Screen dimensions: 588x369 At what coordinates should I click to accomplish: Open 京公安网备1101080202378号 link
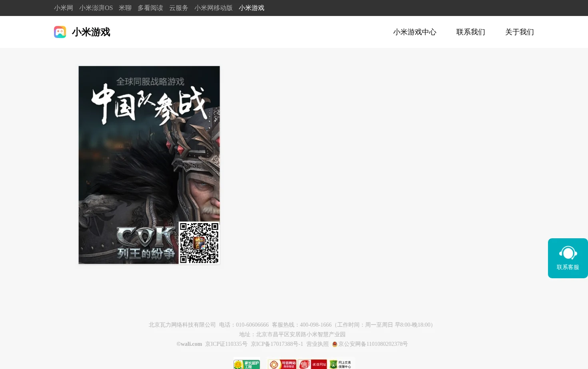373,344
